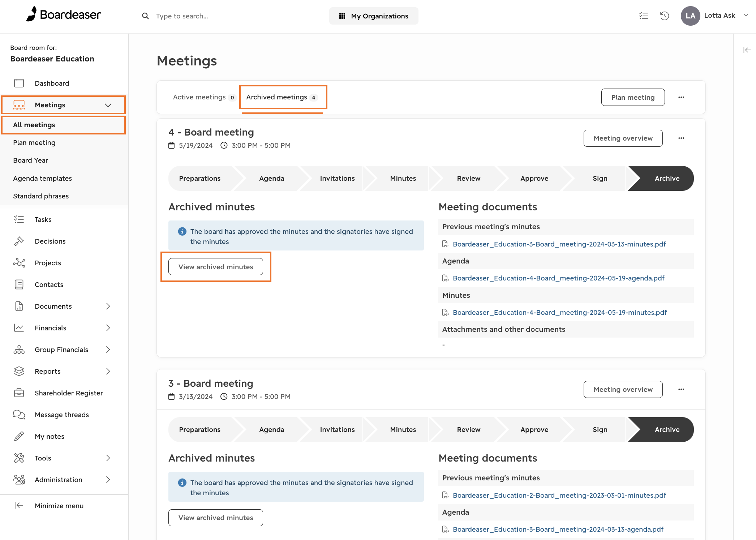Open the task checklist icon in header
The image size is (756, 540).
click(x=643, y=16)
